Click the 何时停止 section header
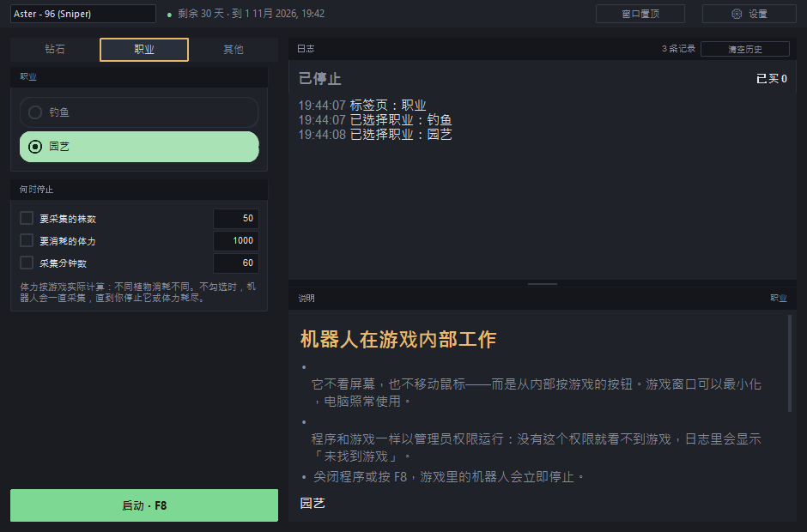Viewport: 807px width, 532px height. tap(139, 190)
